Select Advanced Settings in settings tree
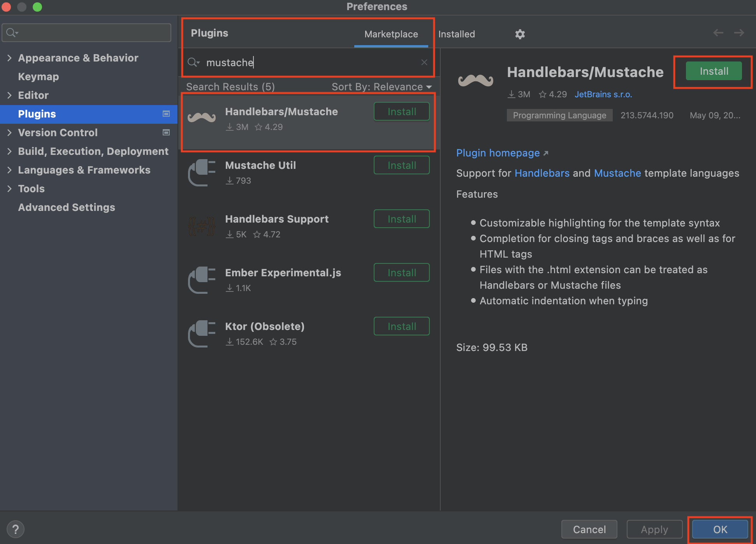The width and height of the screenshot is (756, 544). coord(67,207)
